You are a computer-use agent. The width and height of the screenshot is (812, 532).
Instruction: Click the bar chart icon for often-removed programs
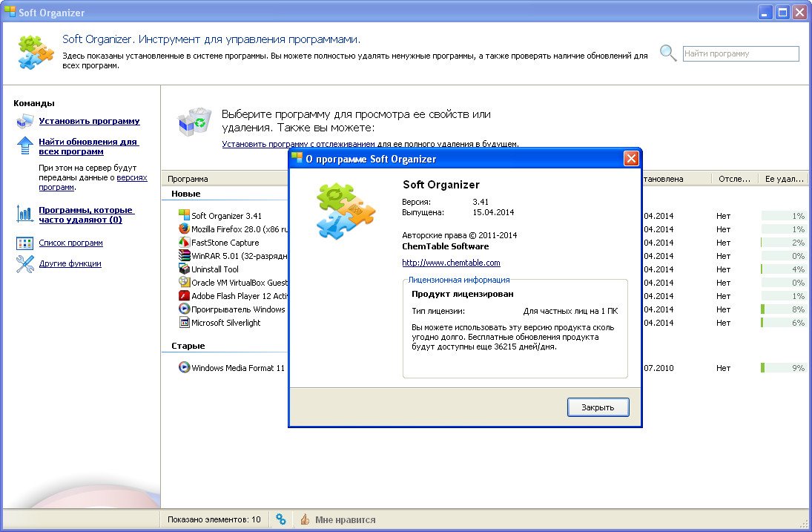pos(25,214)
